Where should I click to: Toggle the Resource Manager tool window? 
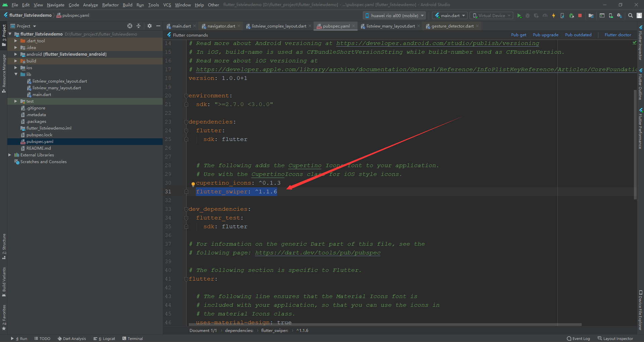click(x=4, y=73)
